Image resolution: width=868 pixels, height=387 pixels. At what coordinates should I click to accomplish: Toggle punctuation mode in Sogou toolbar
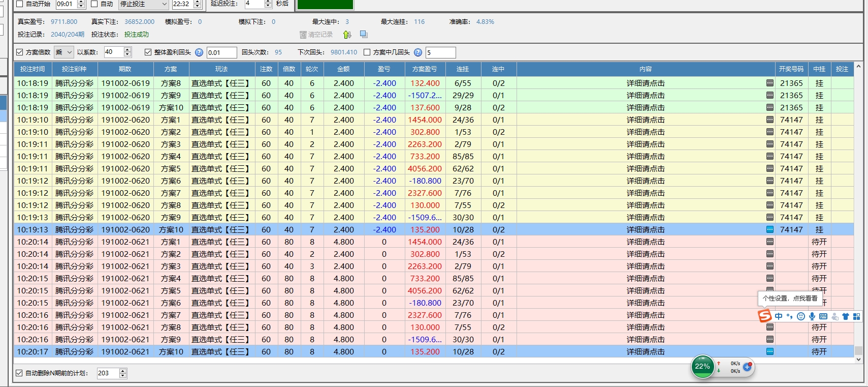coord(789,316)
